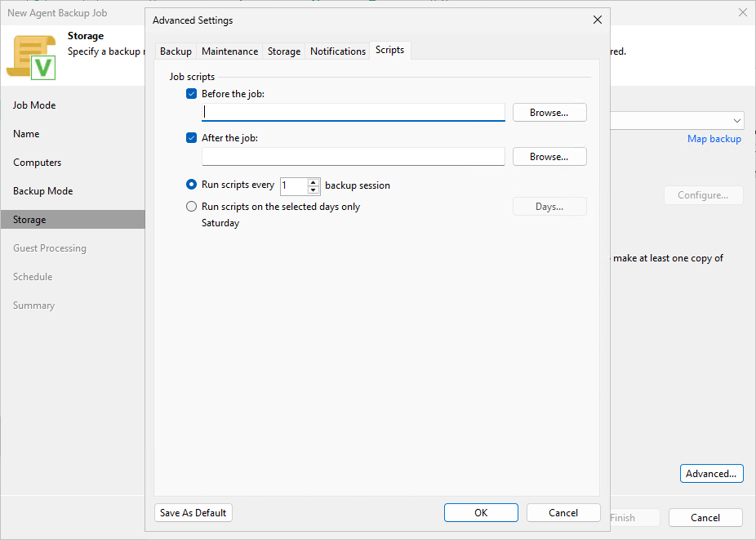Click the Advanced button in wizard
This screenshot has height=540, width=756.
[x=711, y=473]
